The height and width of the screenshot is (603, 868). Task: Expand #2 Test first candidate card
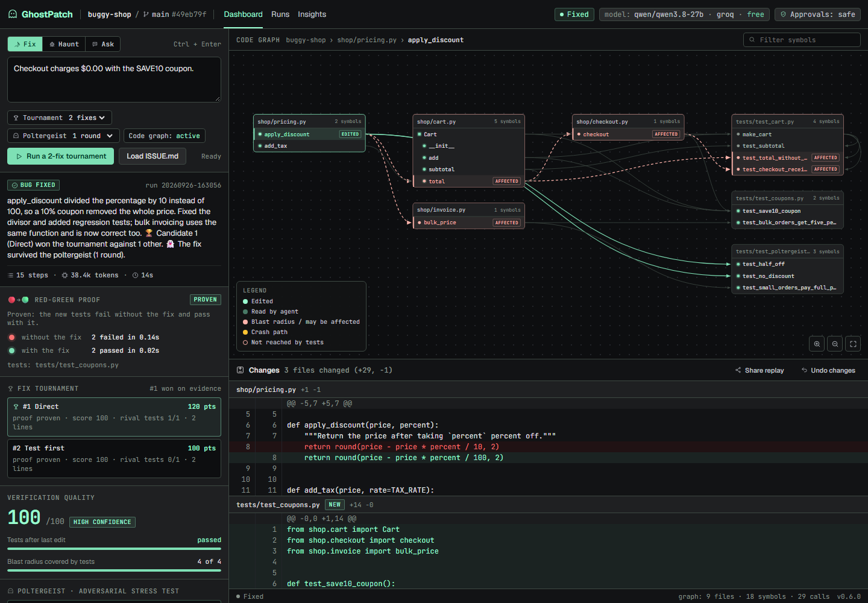tap(114, 458)
